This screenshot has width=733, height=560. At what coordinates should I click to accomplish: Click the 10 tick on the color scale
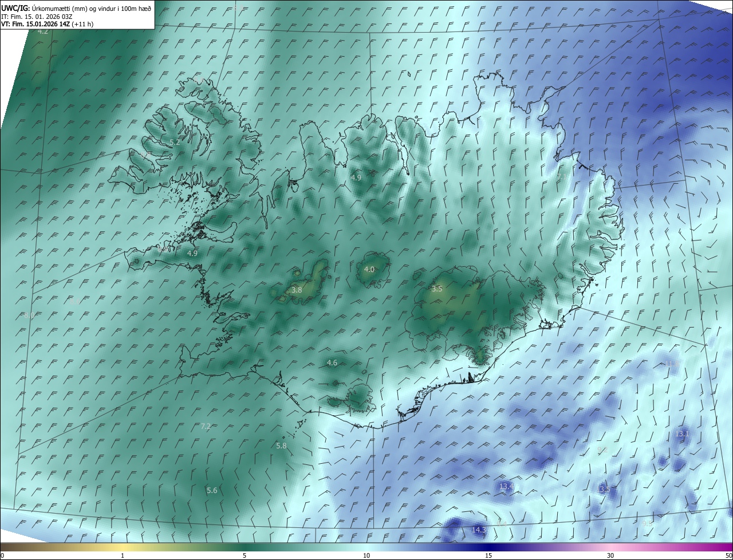(x=366, y=556)
